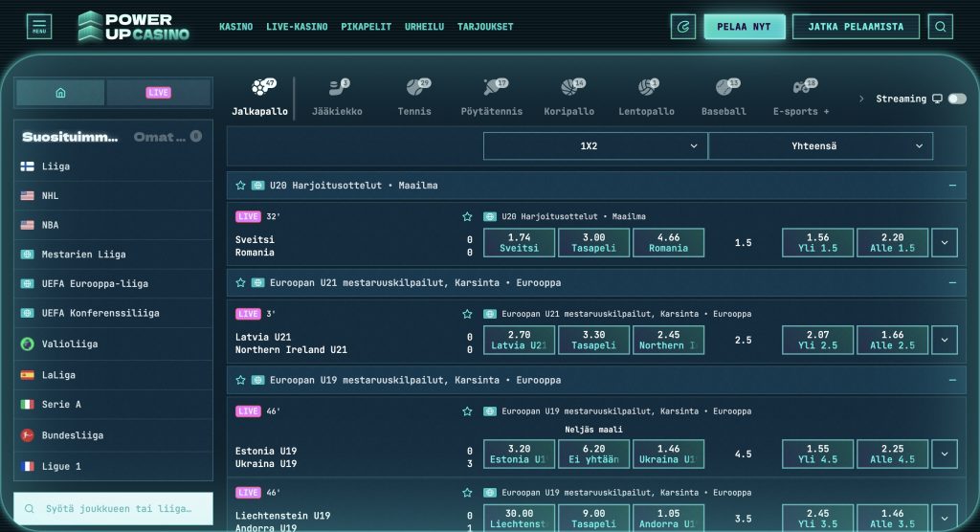Switch to the Suosituimm... tab
The width and height of the screenshot is (980, 532).
click(x=70, y=137)
